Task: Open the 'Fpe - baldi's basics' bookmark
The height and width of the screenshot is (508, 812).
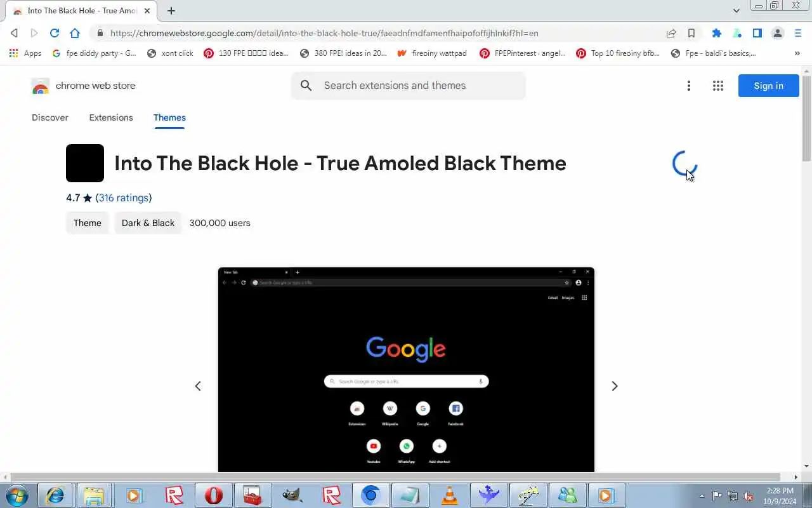Action: tap(714, 53)
